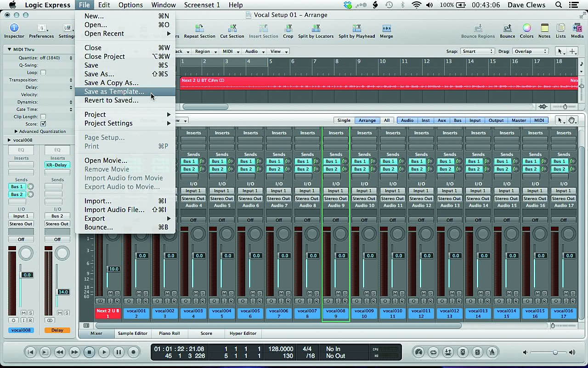Switch to the Piano Roll tab
This screenshot has width=588, height=368.
(170, 333)
